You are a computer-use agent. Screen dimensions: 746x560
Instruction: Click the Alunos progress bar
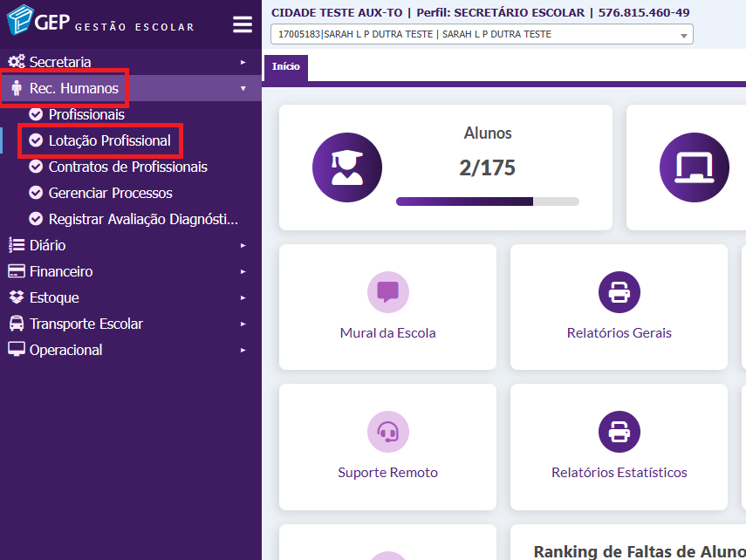pos(487,201)
